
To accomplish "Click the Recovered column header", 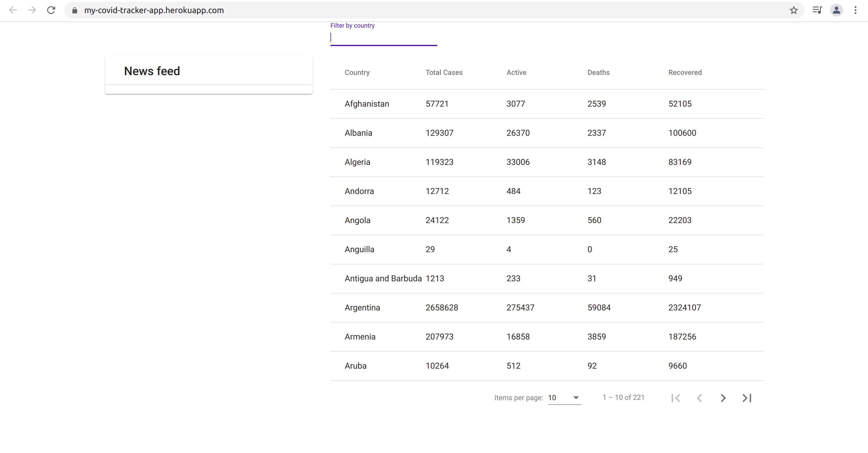I will [685, 72].
